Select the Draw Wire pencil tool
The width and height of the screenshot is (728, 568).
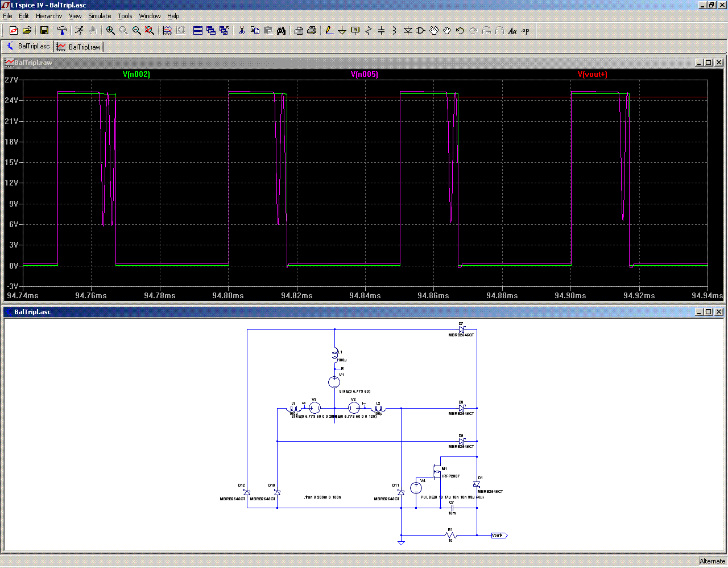(x=329, y=31)
